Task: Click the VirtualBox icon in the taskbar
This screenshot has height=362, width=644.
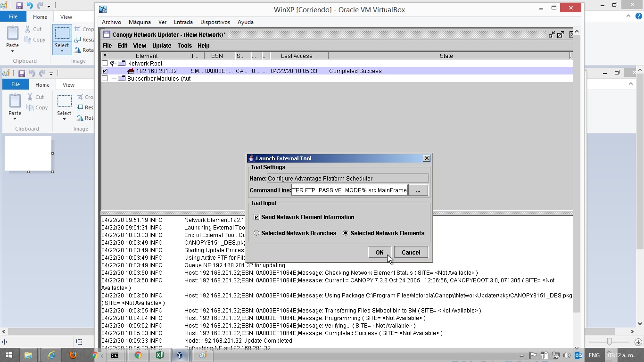Action: click(x=180, y=355)
